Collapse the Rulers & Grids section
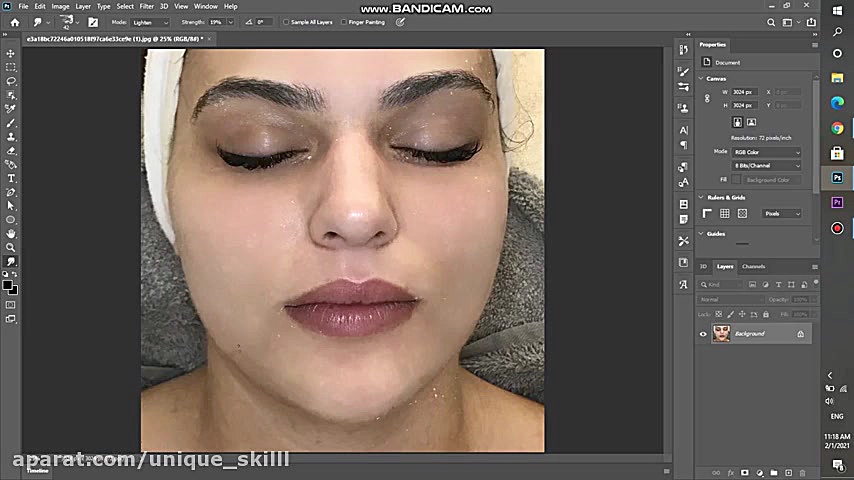854x480 pixels. [701, 198]
